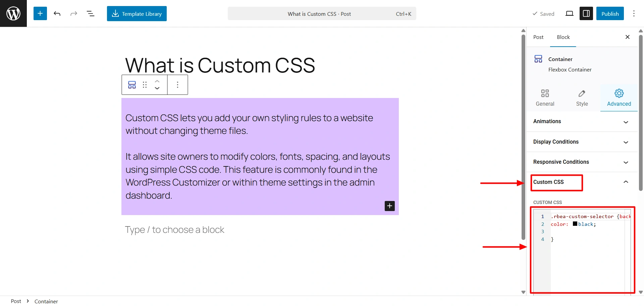This screenshot has height=306, width=644.
Task: Open the document overview list
Action: pyautogui.click(x=91, y=13)
